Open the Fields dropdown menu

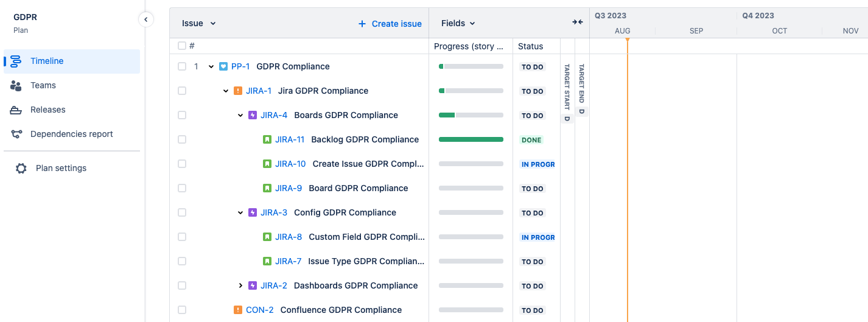pos(458,23)
